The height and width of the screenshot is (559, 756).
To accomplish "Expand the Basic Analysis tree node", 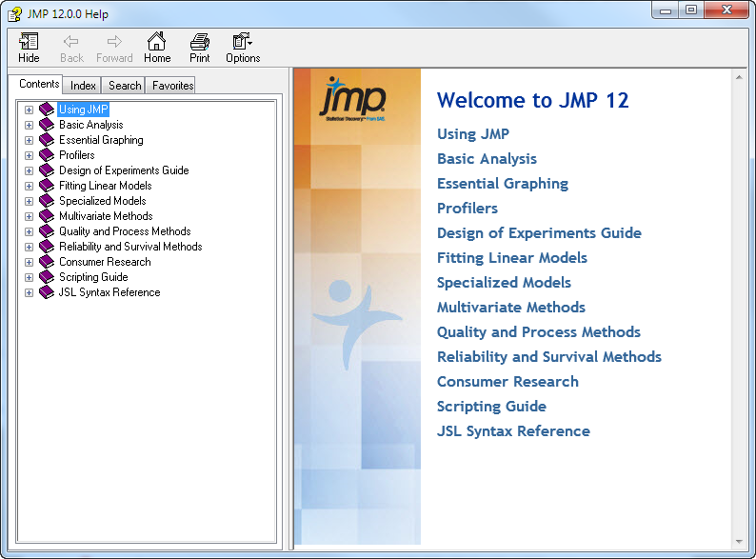I will (29, 125).
